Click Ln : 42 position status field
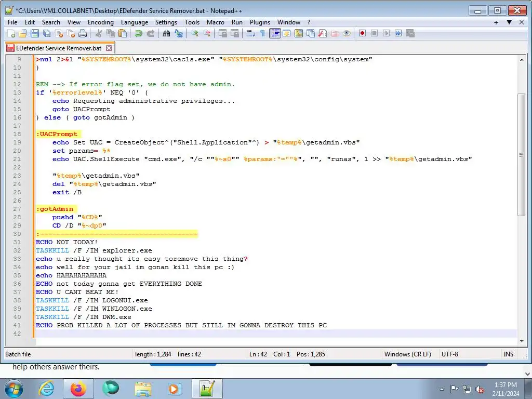 (x=259, y=354)
